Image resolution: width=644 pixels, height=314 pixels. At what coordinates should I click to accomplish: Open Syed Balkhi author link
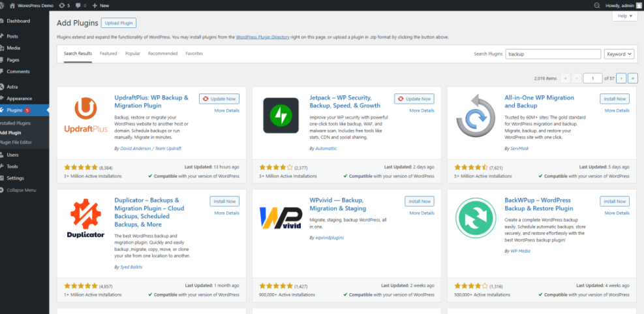point(131,267)
